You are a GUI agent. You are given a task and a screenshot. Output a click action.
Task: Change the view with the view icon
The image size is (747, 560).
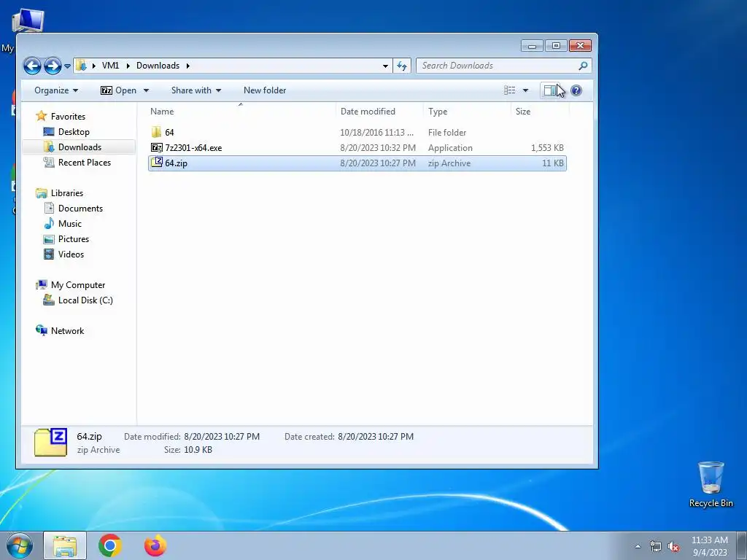coord(510,90)
